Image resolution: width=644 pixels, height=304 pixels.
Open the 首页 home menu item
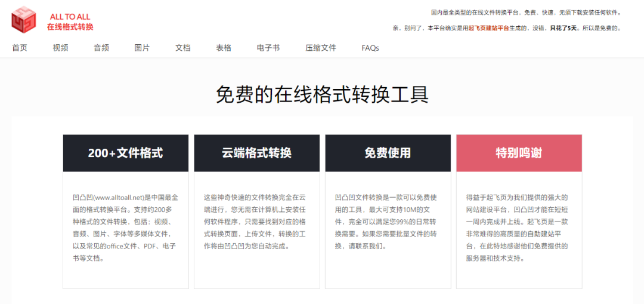(20, 48)
